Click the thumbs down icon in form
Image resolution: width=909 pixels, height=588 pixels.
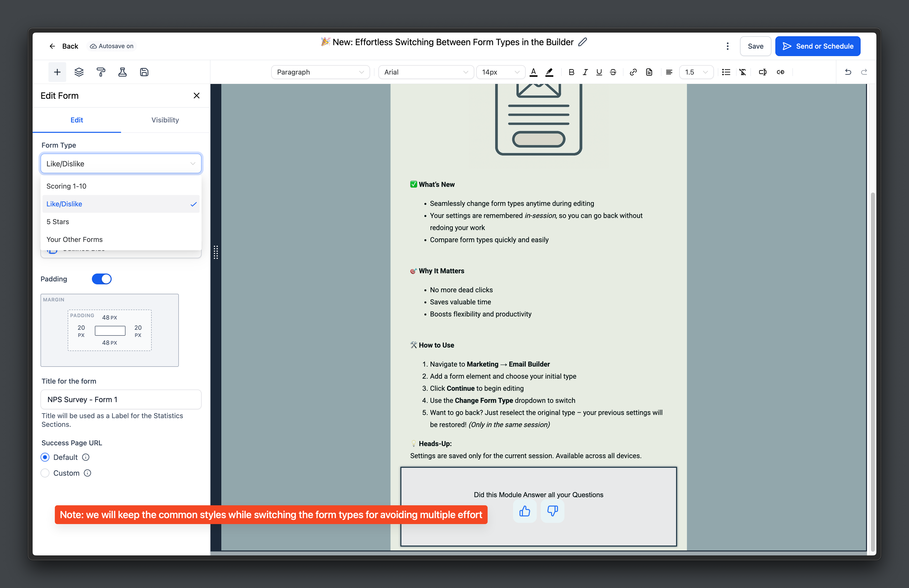coord(552,511)
